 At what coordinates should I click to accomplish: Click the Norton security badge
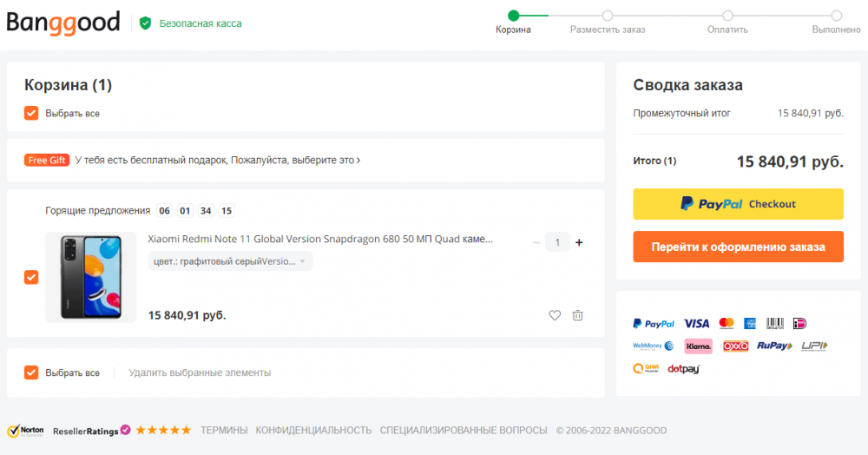coord(25,431)
